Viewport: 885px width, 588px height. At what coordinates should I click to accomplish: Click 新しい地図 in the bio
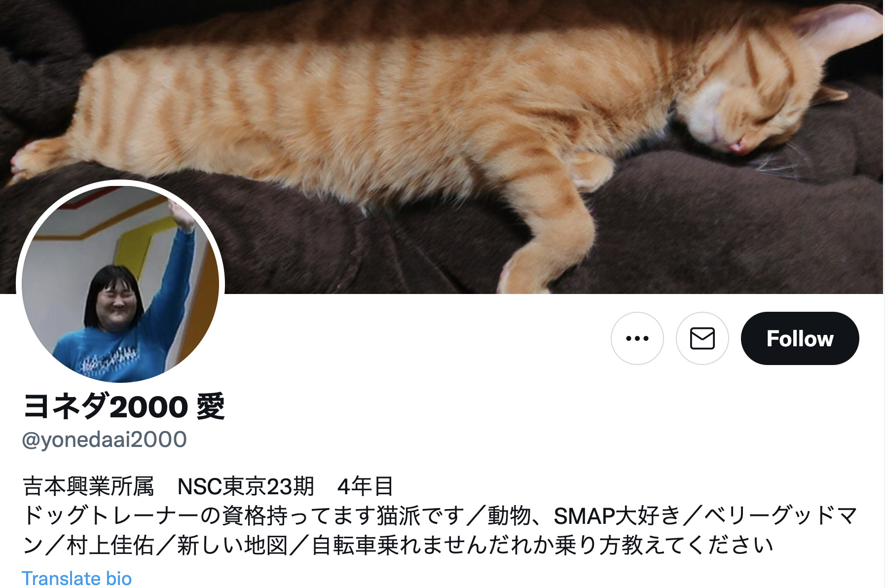232,546
